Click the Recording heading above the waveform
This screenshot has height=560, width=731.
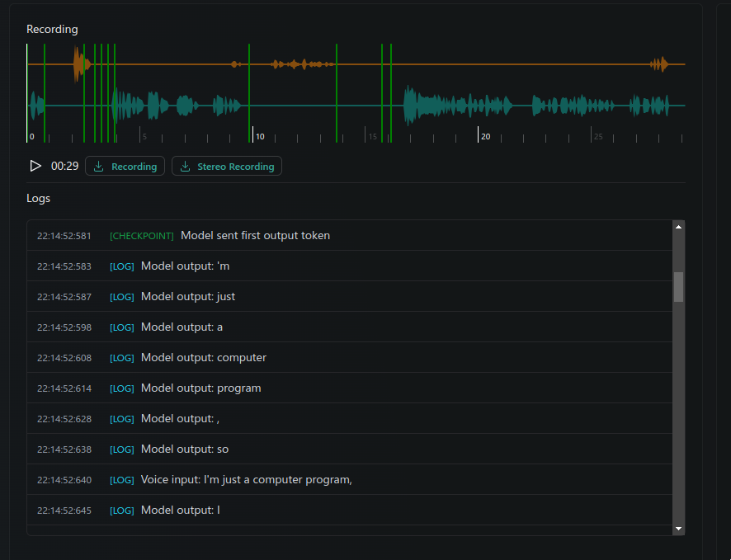coord(52,29)
